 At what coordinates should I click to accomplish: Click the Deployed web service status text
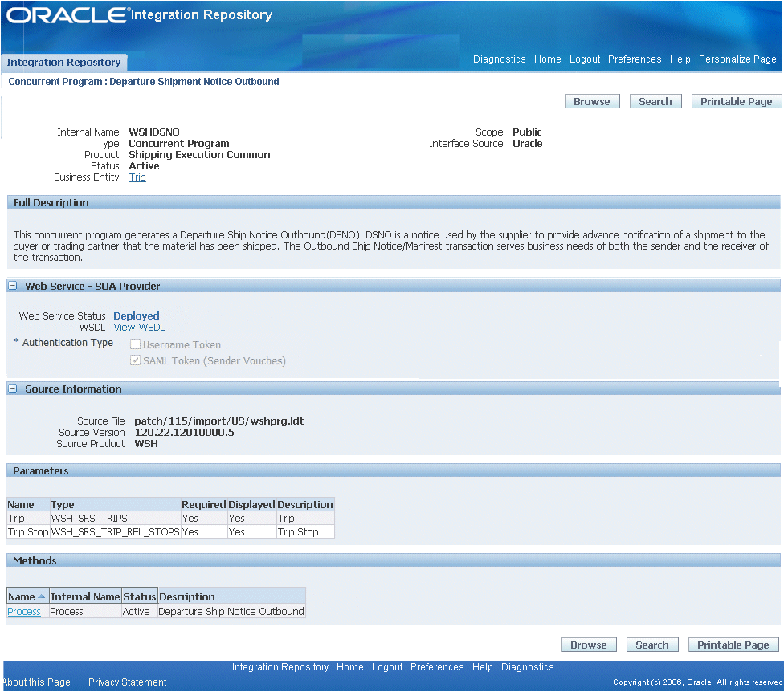click(x=137, y=315)
